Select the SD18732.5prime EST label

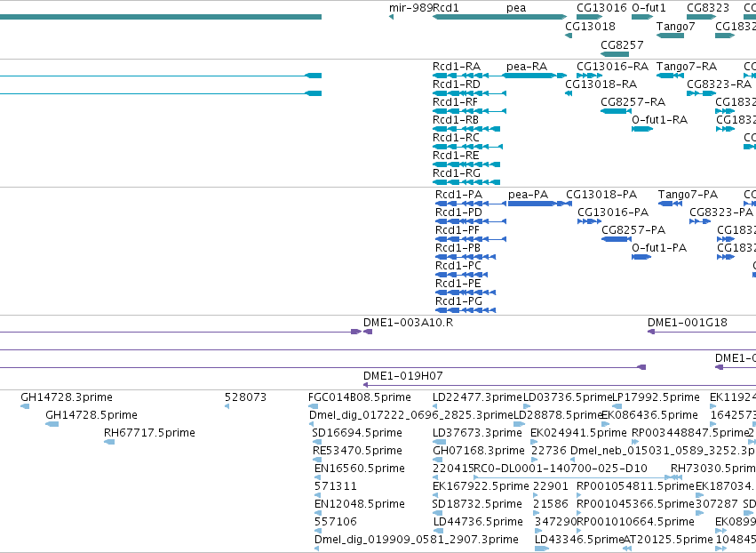[x=477, y=504]
